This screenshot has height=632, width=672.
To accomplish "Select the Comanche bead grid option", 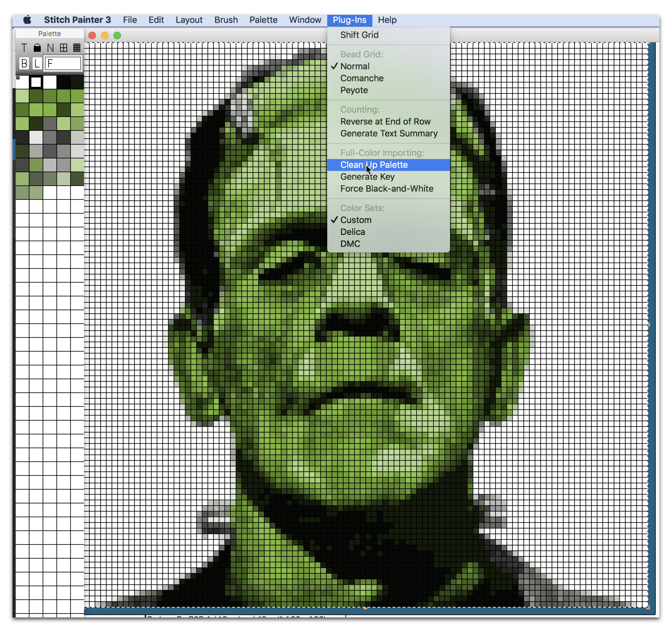I will click(389, 78).
